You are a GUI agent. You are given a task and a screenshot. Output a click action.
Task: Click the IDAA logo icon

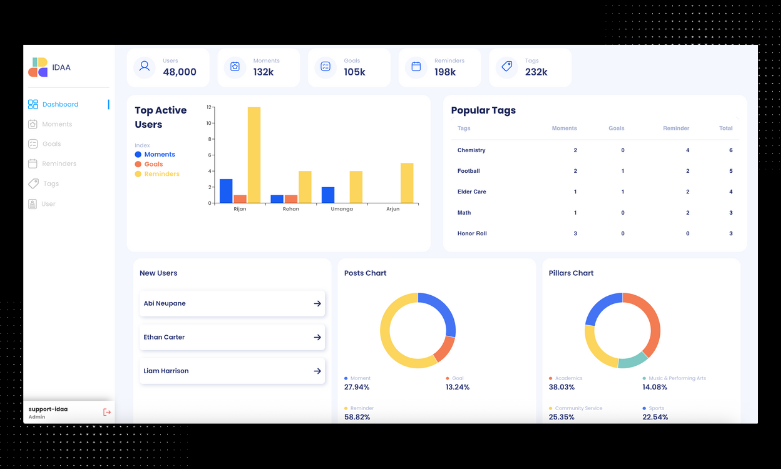(x=38, y=67)
